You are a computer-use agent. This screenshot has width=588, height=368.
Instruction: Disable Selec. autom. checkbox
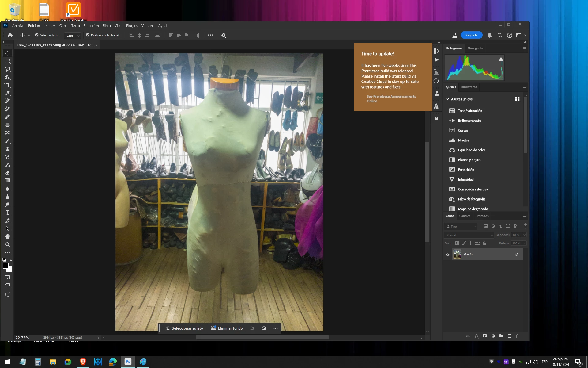(x=37, y=35)
